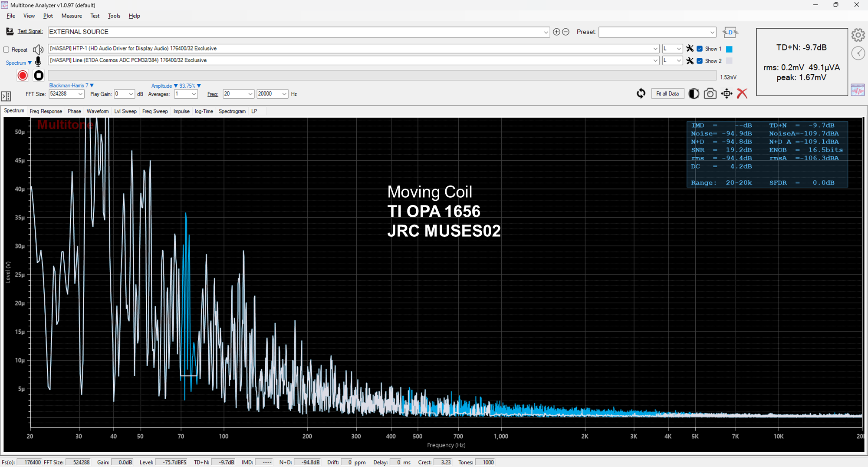This screenshot has height=467, width=868.
Task: Toggle side panel icon beside FFT Size
Action: [x=6, y=96]
